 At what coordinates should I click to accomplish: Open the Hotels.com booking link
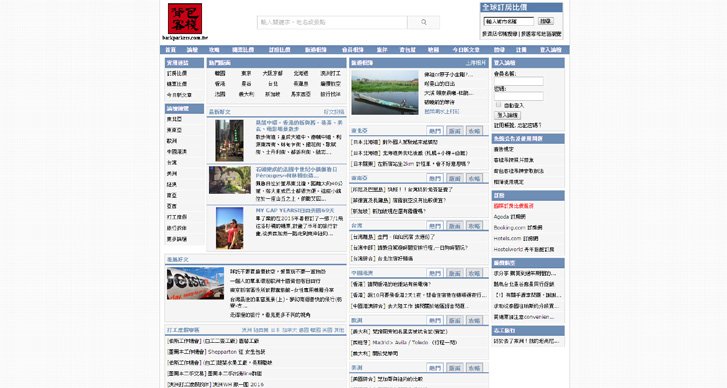(516, 238)
